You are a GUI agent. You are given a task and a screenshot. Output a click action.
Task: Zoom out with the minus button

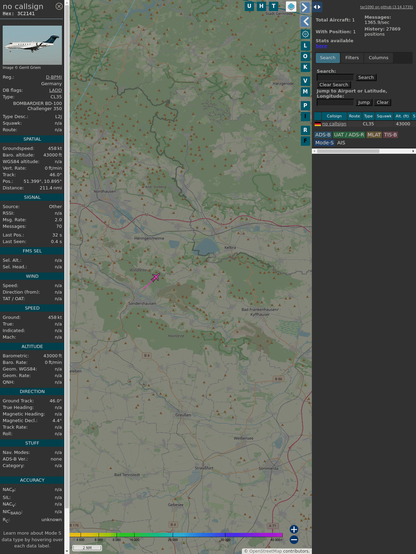[294, 540]
